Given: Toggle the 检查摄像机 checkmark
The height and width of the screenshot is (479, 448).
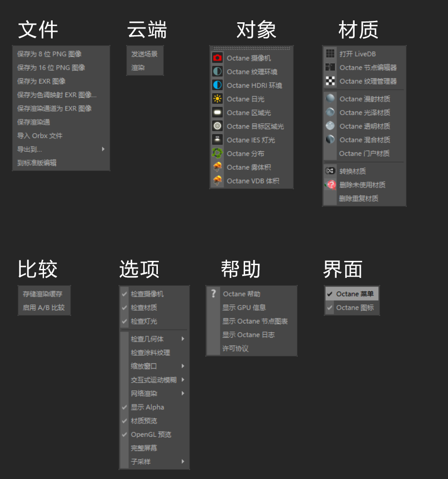Looking at the screenshot, I should pos(124,294).
